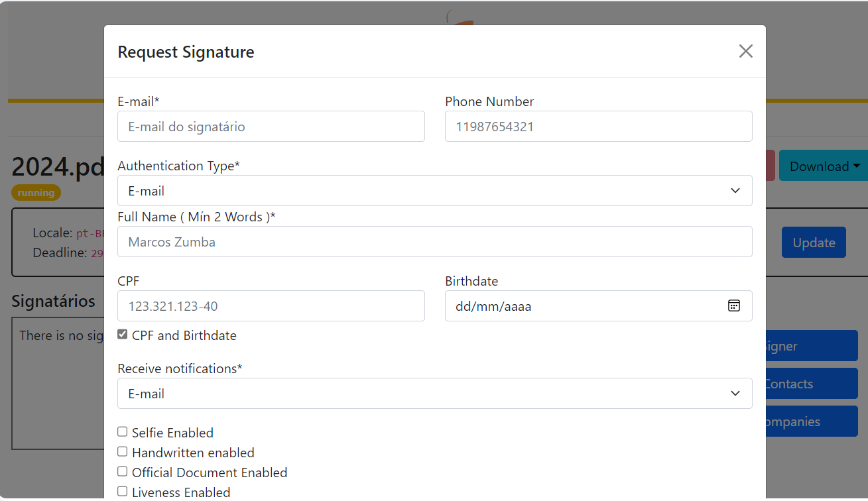868x501 pixels.
Task: Click the Birthdate date field
Action: (x=584, y=306)
